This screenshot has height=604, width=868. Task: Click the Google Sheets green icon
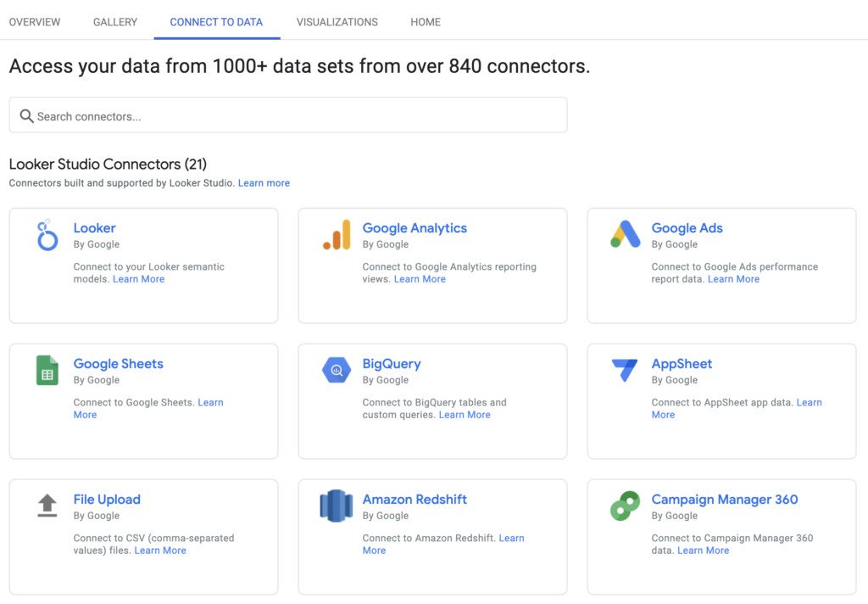pyautogui.click(x=47, y=370)
